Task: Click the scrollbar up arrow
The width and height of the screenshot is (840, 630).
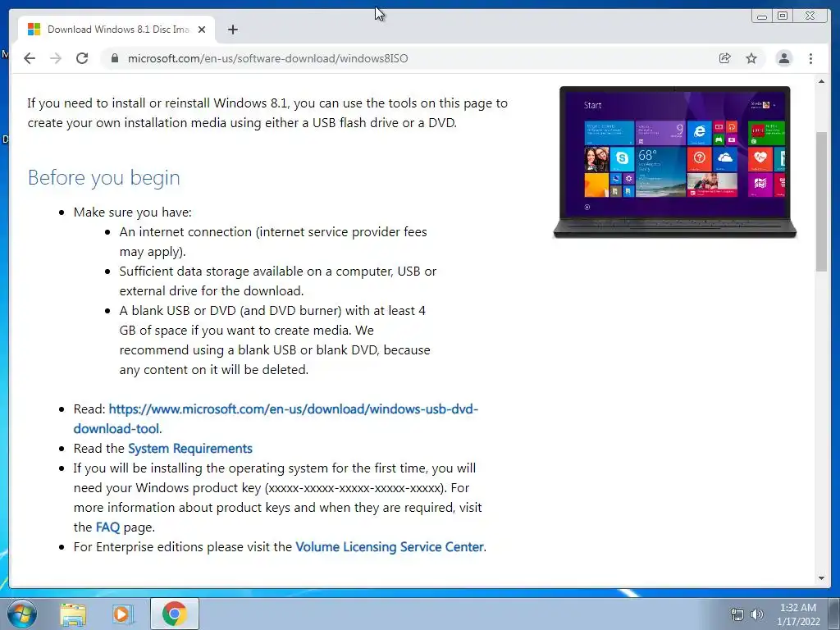Action: (x=821, y=81)
